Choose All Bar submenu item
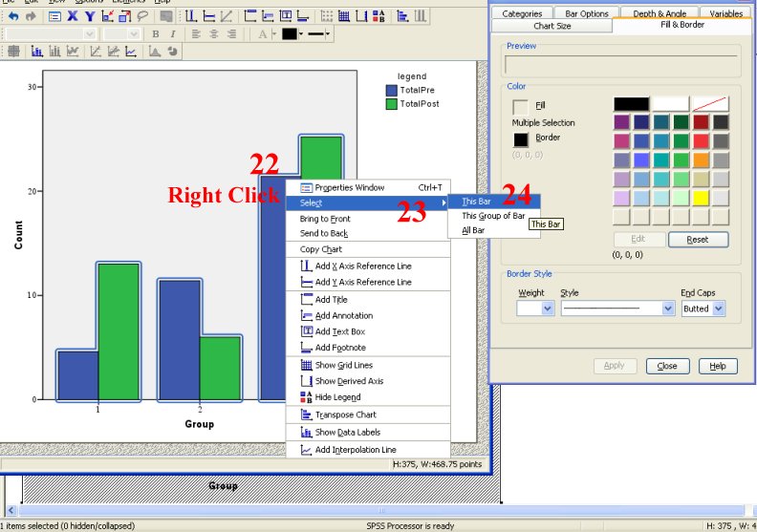Viewport: 757px width, 532px height. point(494,230)
